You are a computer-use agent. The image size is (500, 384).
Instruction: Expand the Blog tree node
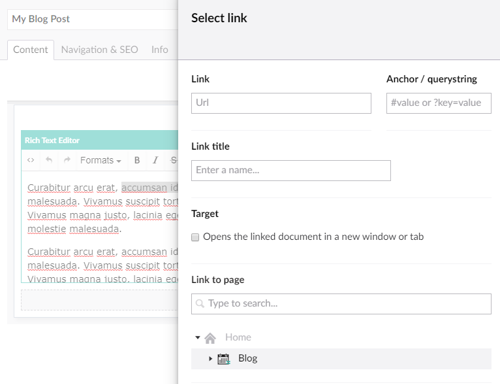tap(210, 359)
